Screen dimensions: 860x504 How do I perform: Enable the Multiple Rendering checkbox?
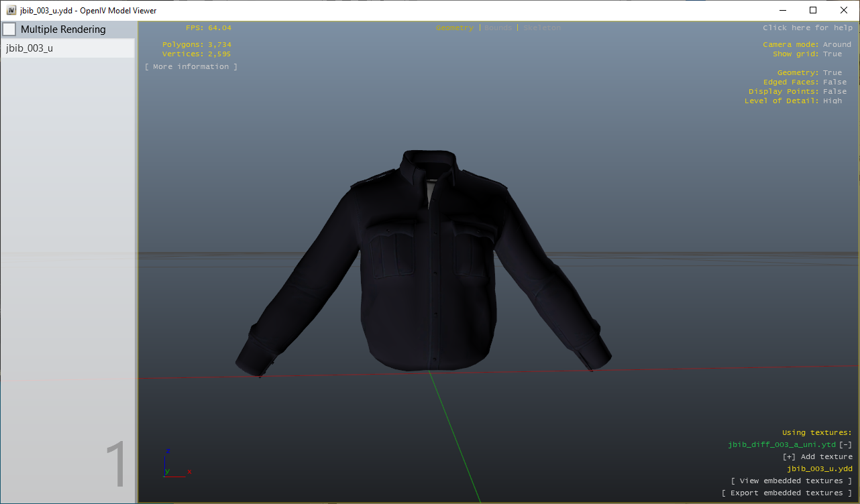coord(9,29)
